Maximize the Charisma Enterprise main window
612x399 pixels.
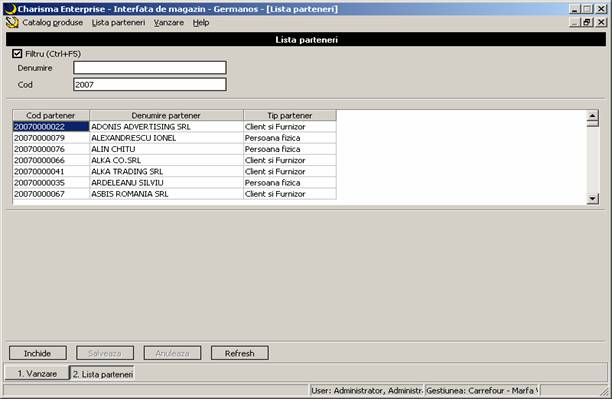point(587,9)
